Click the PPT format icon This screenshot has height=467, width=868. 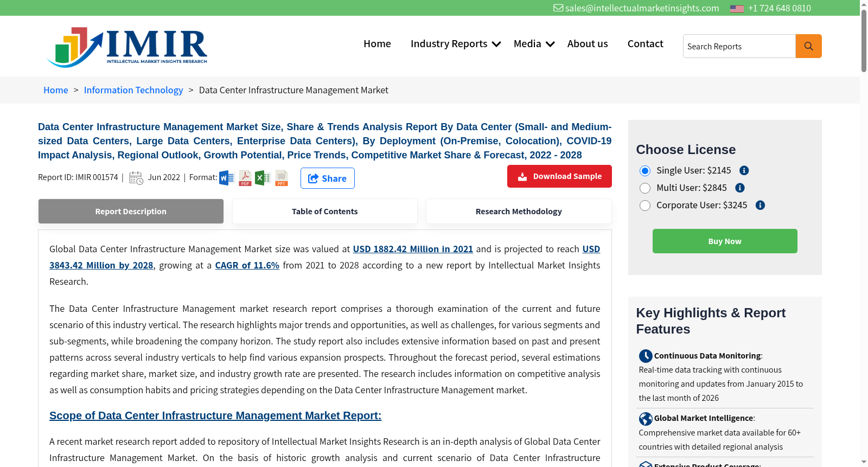tap(282, 178)
